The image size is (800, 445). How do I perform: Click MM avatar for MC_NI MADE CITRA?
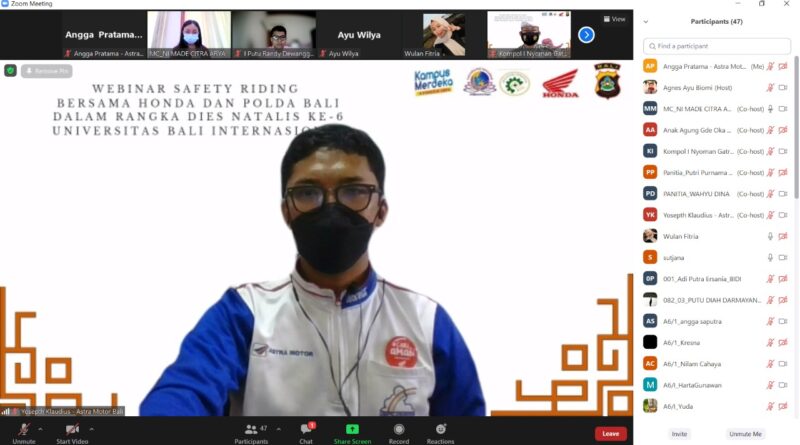pyautogui.click(x=650, y=109)
